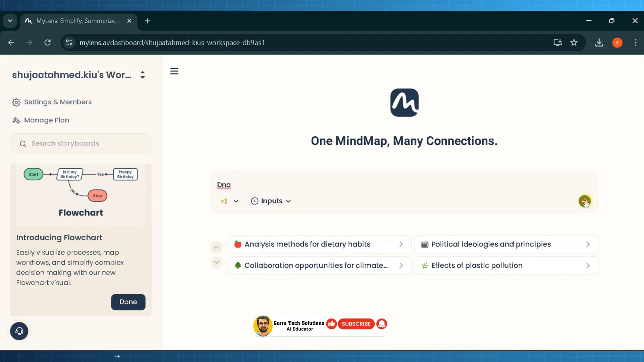Collapse the storyboard list chevron up
The height and width of the screenshot is (362, 644).
(x=217, y=247)
